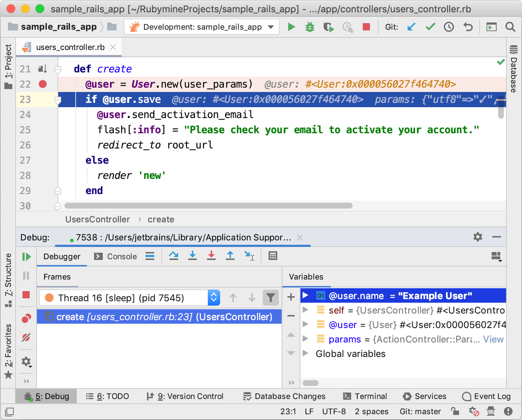Step into the method call
The image size is (522, 420).
[x=192, y=256]
